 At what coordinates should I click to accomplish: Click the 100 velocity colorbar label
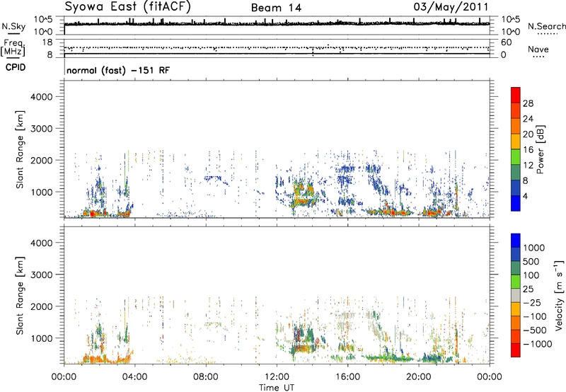[x=531, y=275]
